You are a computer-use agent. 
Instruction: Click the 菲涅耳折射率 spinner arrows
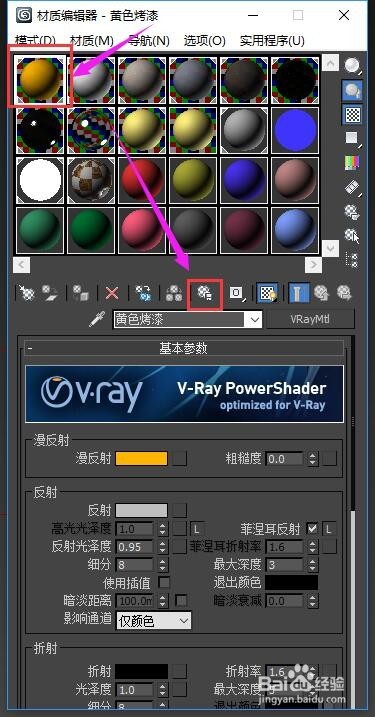[313, 546]
